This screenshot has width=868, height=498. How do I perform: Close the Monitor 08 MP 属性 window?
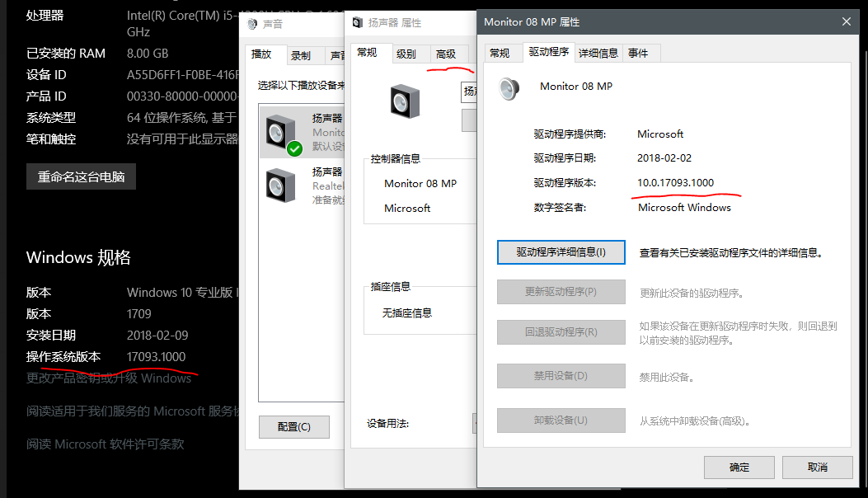point(847,21)
